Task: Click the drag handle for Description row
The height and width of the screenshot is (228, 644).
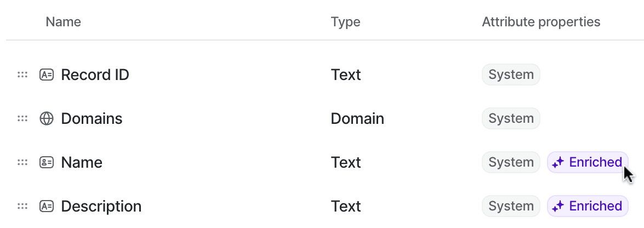Action: coord(22,206)
